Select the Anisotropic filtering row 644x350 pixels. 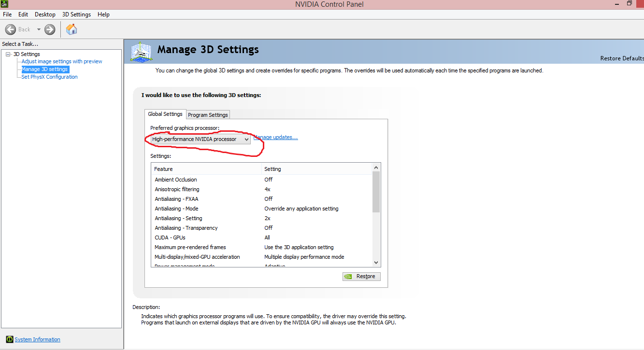(262, 189)
